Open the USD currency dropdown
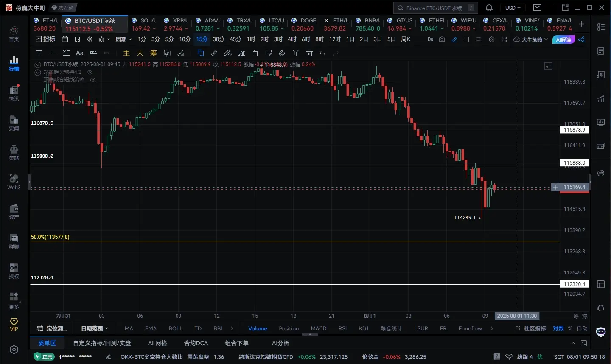 (513, 8)
